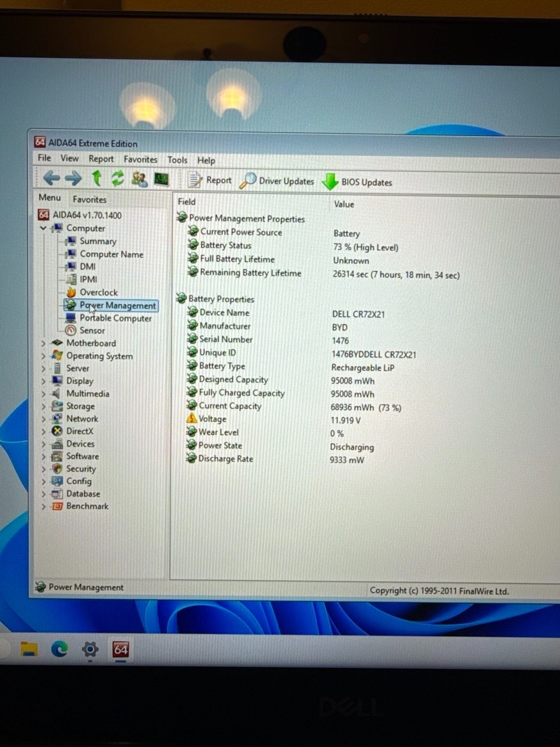Expand the Server node

pos(43,369)
